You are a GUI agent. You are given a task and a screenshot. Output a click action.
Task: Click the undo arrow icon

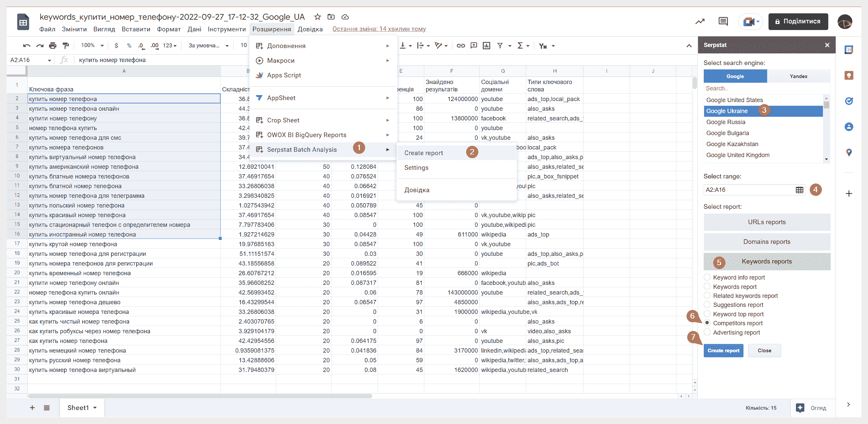27,46
